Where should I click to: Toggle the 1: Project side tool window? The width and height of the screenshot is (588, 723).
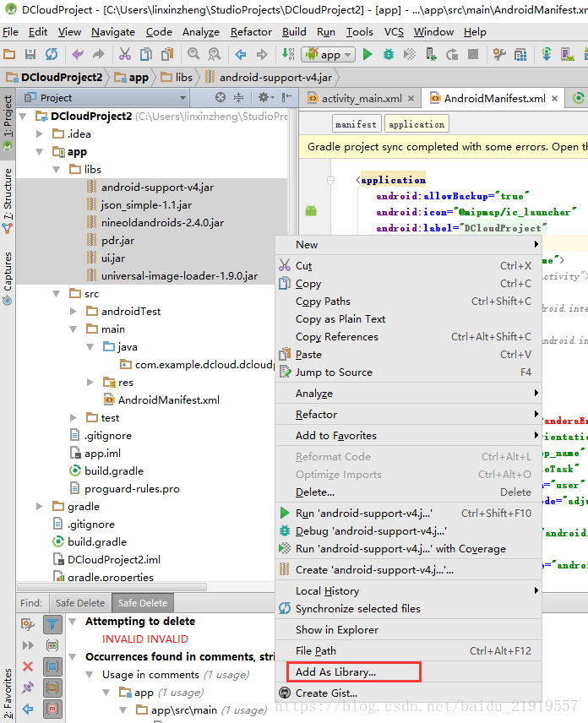[8, 122]
